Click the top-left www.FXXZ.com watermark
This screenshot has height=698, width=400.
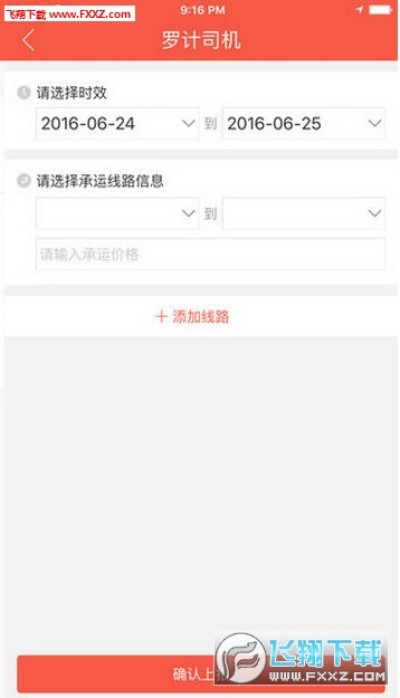click(x=69, y=14)
